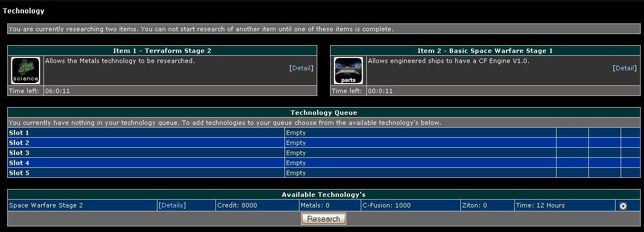Select Slot 2 in the technology queue
The height and width of the screenshot is (232, 644).
pos(19,143)
